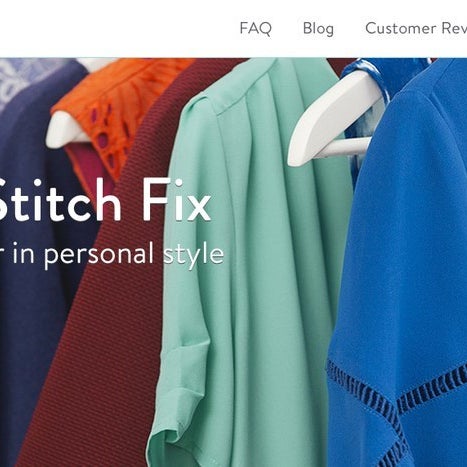
Task: Click the small white hanger under the orange top
Action: 65,131
